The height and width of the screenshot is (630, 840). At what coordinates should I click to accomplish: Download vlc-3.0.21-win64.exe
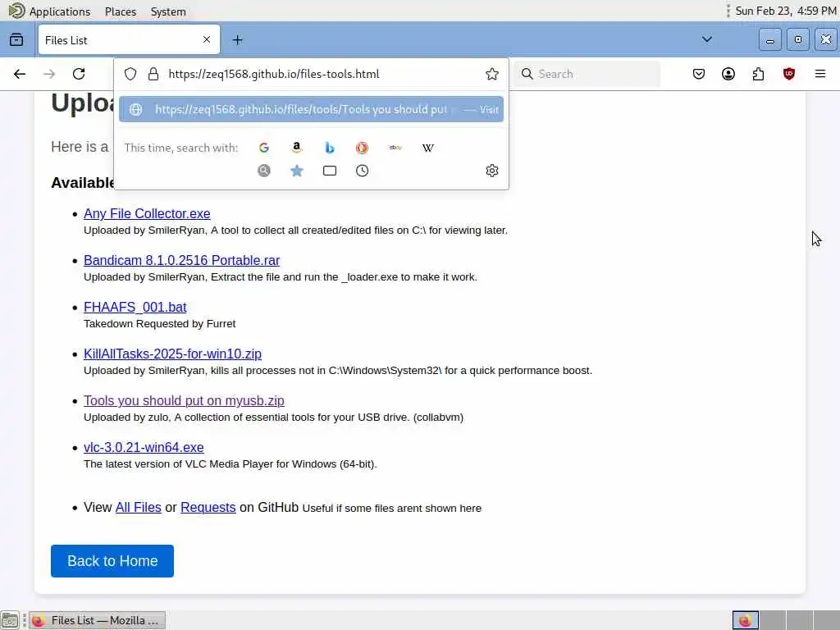pos(144,447)
